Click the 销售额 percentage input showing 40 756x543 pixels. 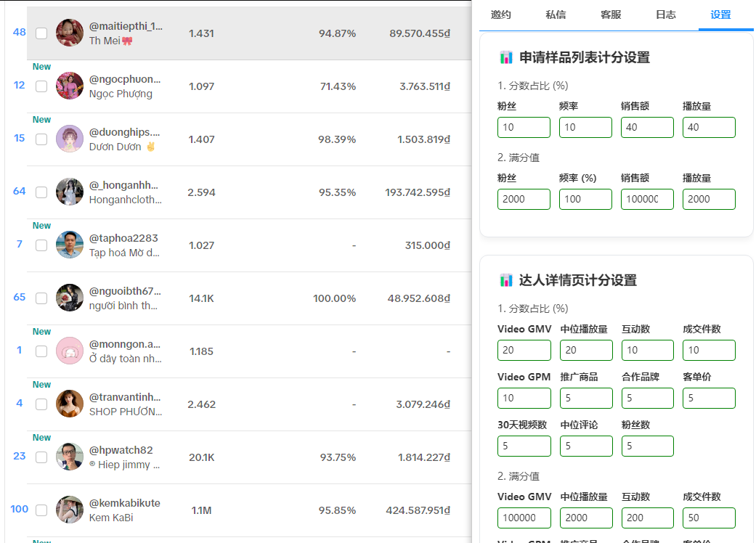[647, 128]
